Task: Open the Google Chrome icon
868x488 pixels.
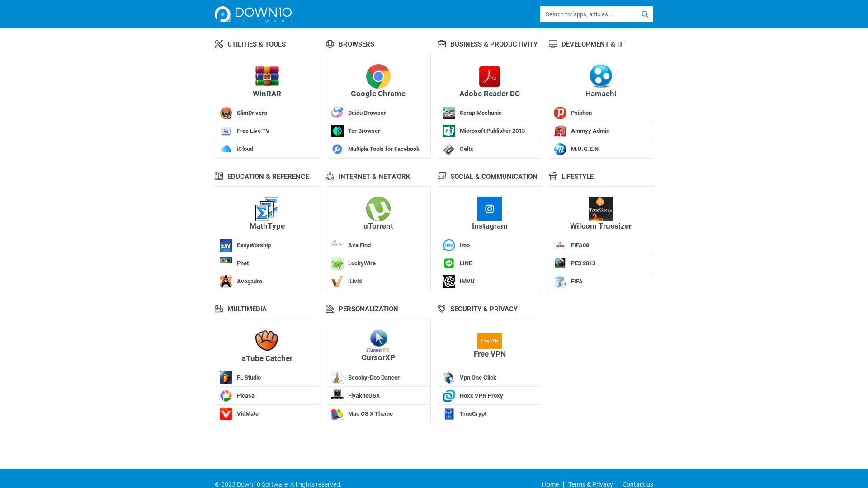Action: 378,76
